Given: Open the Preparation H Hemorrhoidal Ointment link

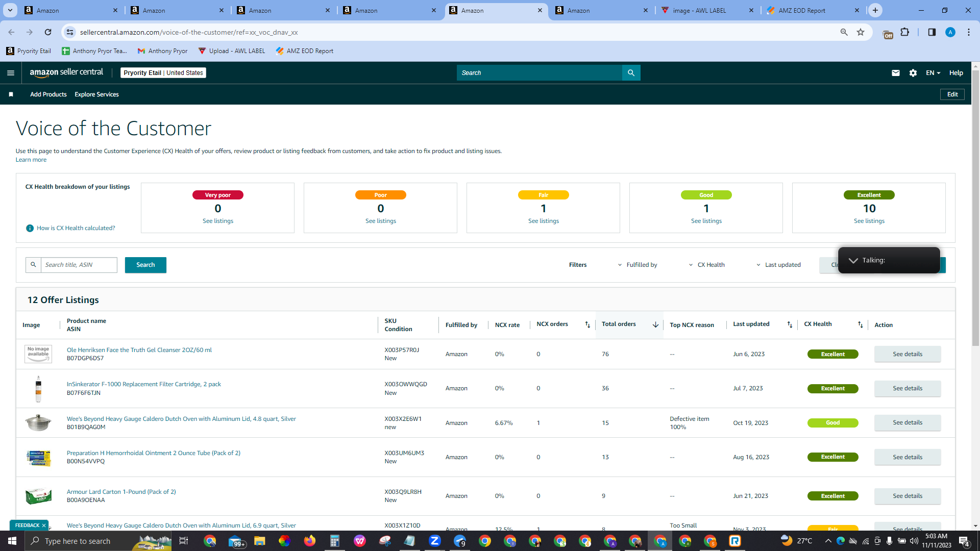Looking at the screenshot, I should tap(154, 453).
